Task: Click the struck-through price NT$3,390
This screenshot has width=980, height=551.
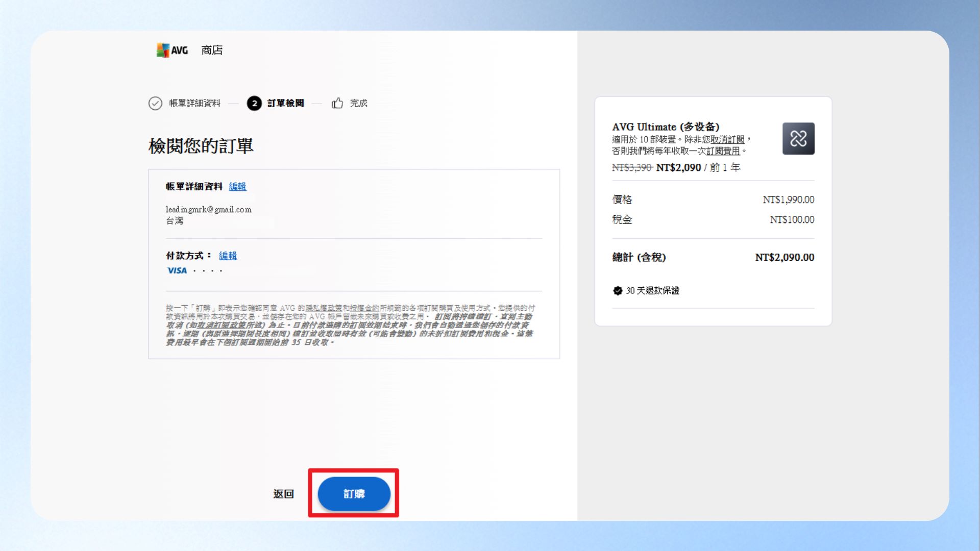Action: pos(632,167)
